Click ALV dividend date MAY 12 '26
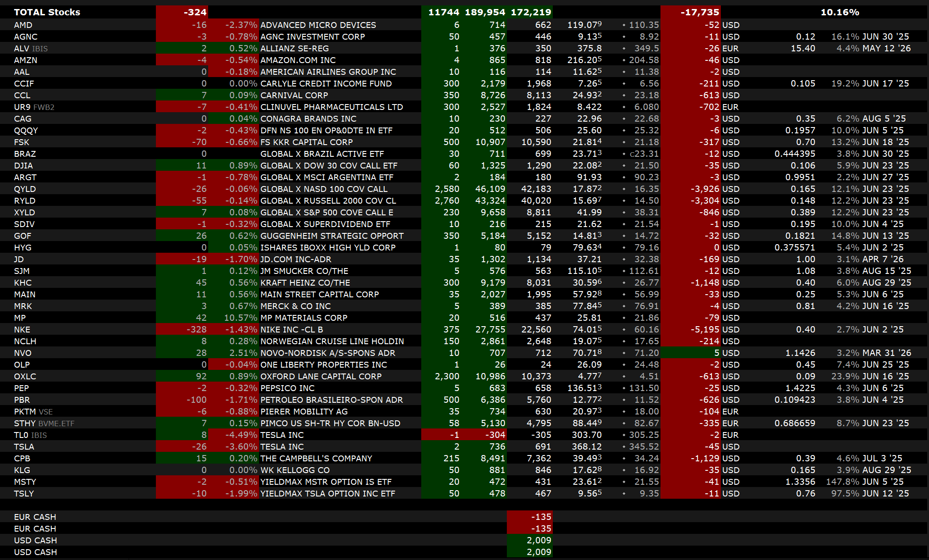Image resolution: width=929 pixels, height=560 pixels. click(886, 48)
